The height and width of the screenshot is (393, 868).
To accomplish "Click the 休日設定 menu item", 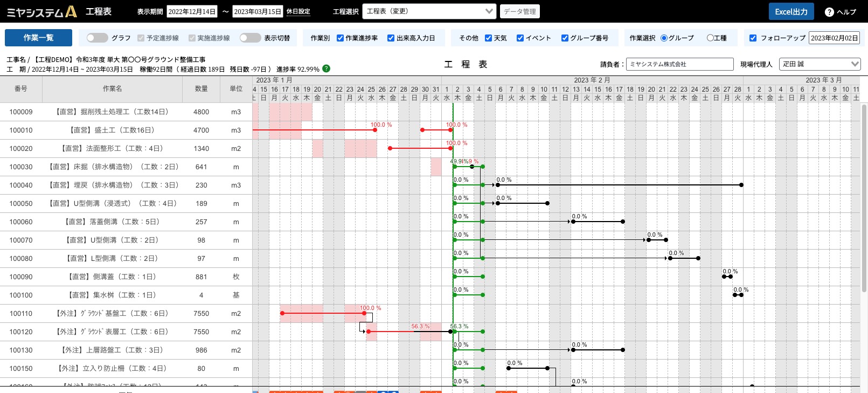I will [x=298, y=11].
